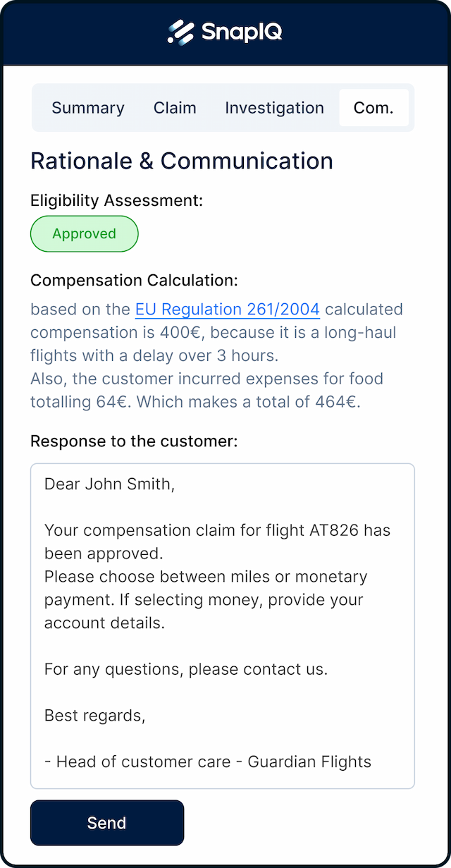Open the EU Regulation 261/2004 link

tap(227, 309)
